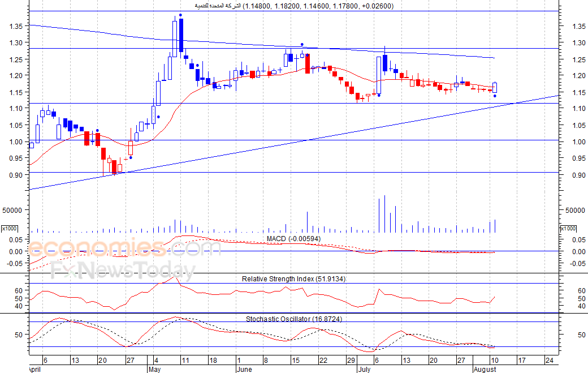Screen dimensions: 588x373
Task: Select date label 17 on the time axis
Action: click(x=522, y=361)
